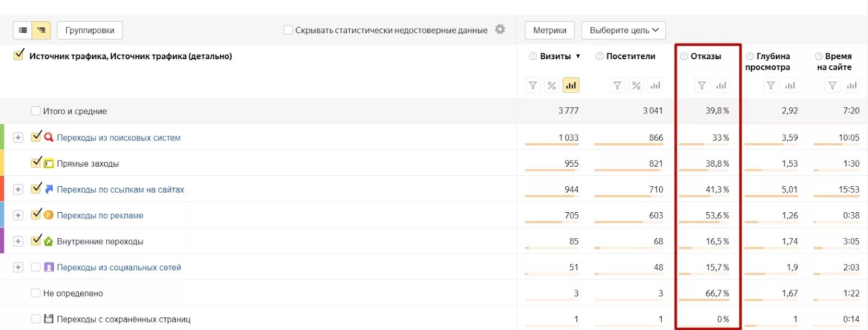Image resolution: width=868 pixels, height=330 pixels.
Task: Open Переходы по ссылкам на сайтах link
Action: (120, 190)
